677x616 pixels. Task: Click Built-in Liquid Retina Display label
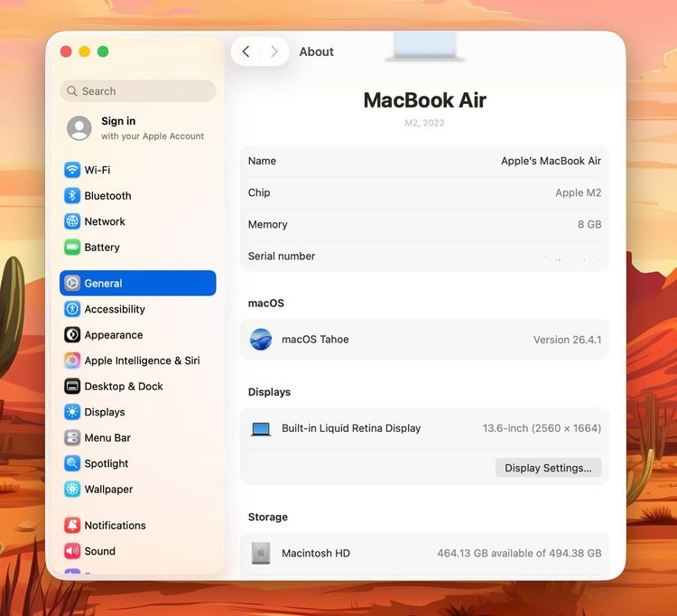[x=351, y=428]
